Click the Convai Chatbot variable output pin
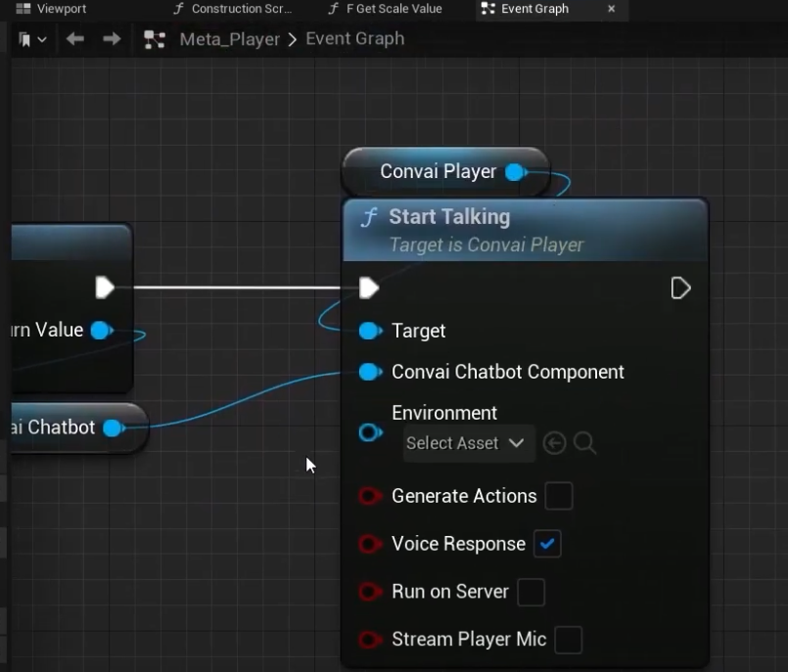The width and height of the screenshot is (788, 672). (115, 427)
